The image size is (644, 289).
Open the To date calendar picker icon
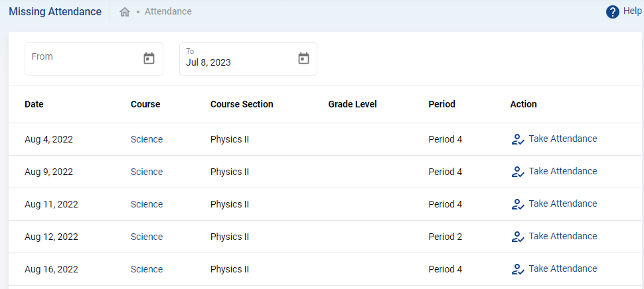303,58
